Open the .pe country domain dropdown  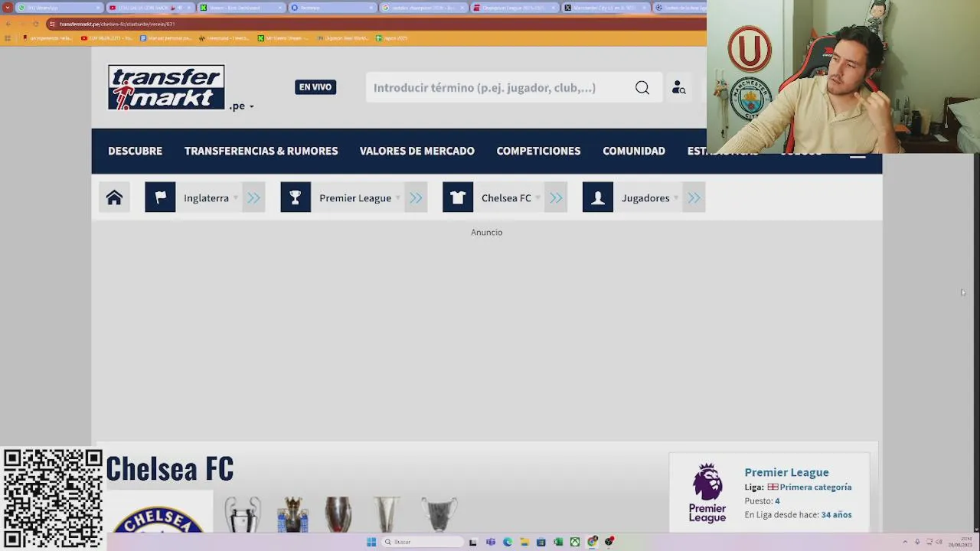point(242,106)
